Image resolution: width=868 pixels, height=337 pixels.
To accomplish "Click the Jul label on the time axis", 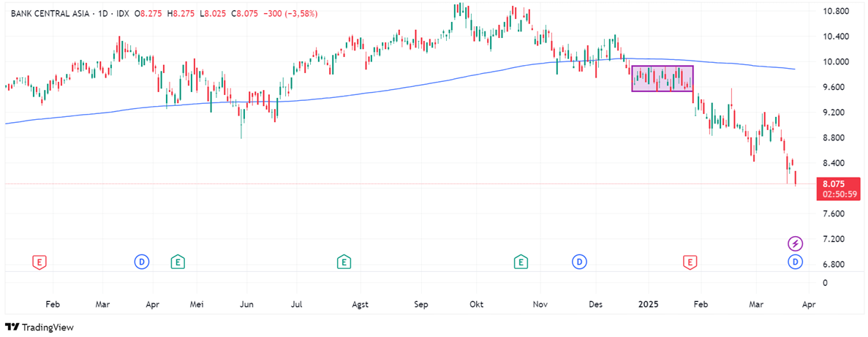I will 298,304.
